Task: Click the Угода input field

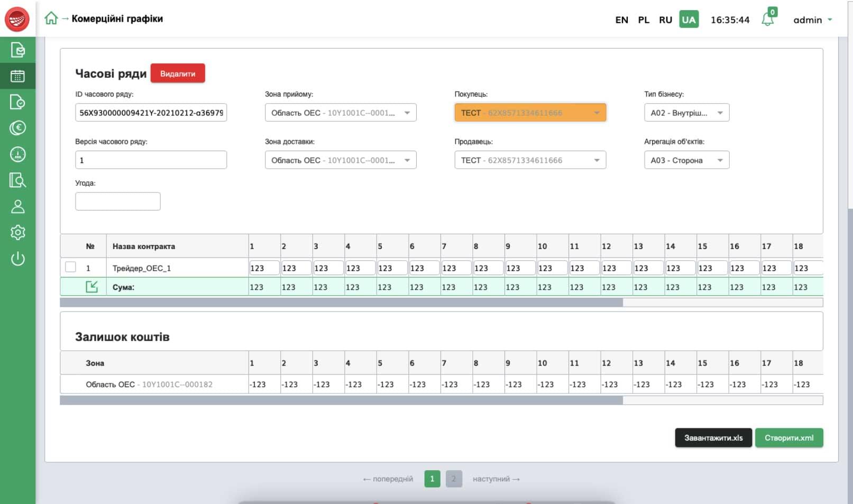Action: point(117,201)
